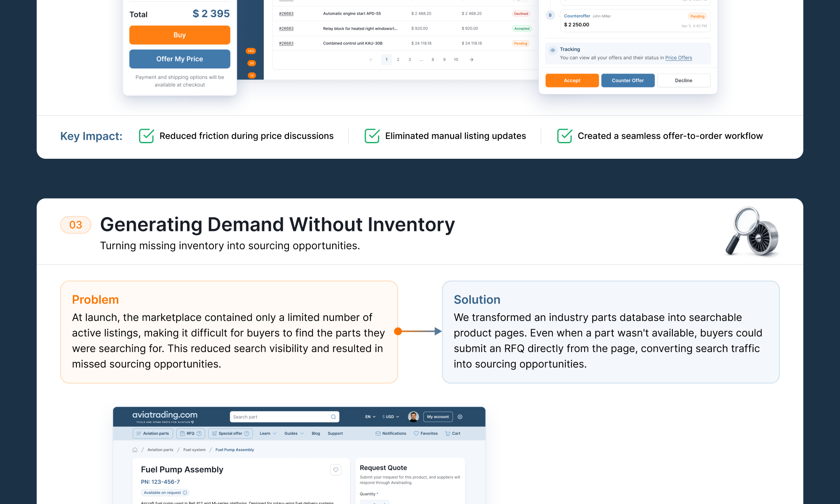Select page 2 in the pagination
The width and height of the screenshot is (840, 504).
point(398,60)
